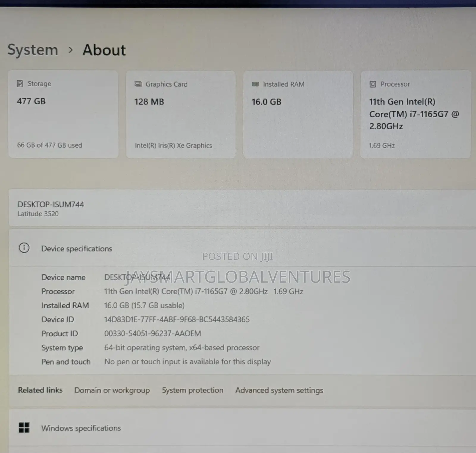This screenshot has height=453, width=476.
Task: Click the 1.69 GHz text in Processor card
Action: tap(382, 146)
